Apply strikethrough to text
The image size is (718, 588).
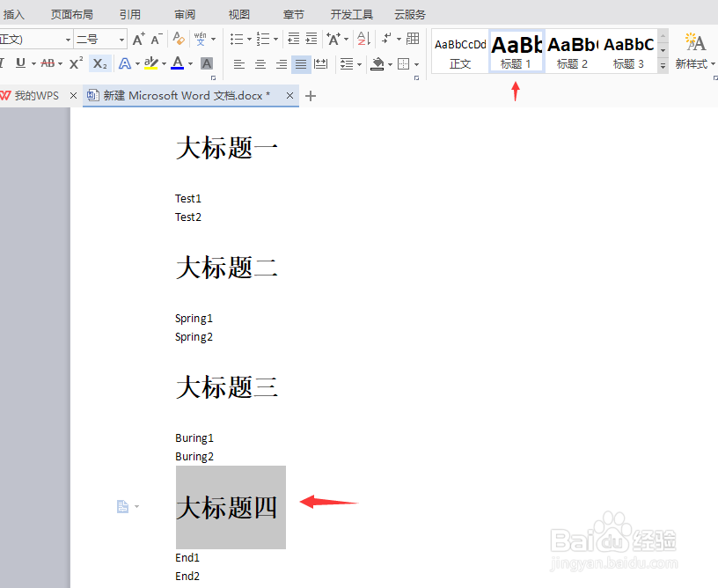[48, 63]
